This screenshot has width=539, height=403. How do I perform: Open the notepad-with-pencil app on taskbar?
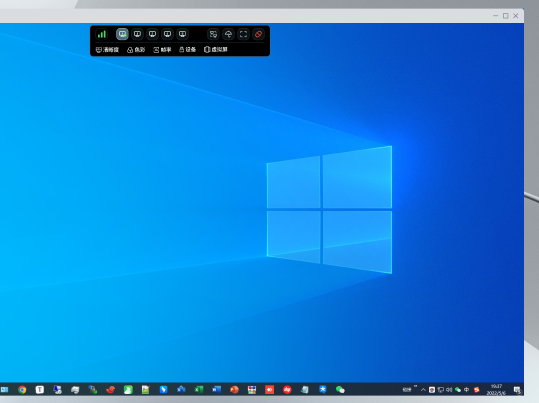146,390
